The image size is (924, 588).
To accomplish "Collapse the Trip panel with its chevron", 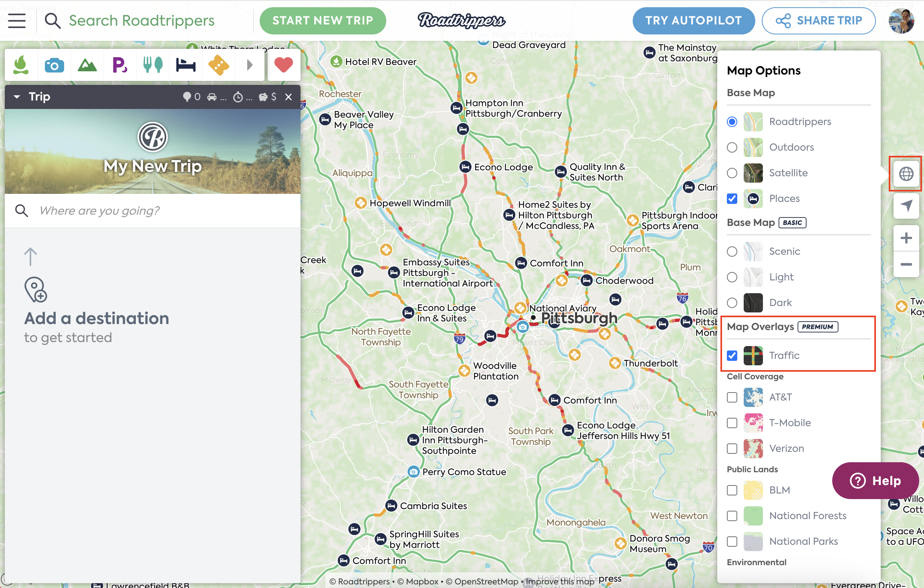I will pos(16,97).
